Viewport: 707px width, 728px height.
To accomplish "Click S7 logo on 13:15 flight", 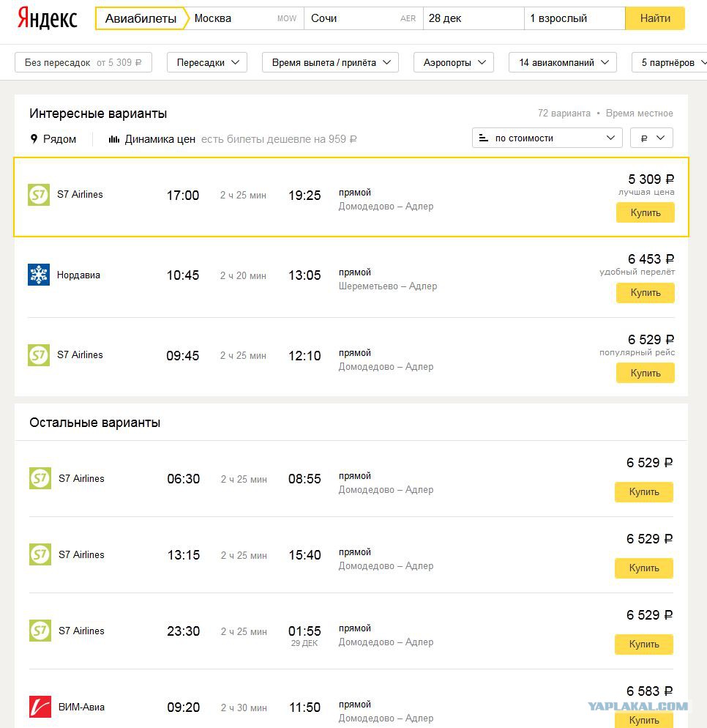I will pyautogui.click(x=40, y=554).
